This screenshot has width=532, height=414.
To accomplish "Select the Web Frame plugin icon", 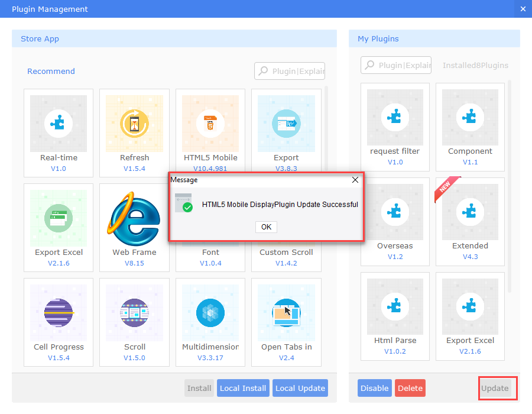I will click(134, 218).
